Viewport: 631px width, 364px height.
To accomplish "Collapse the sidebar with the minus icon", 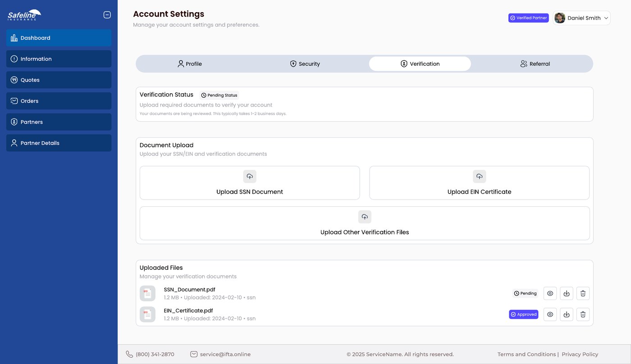I will click(x=107, y=15).
